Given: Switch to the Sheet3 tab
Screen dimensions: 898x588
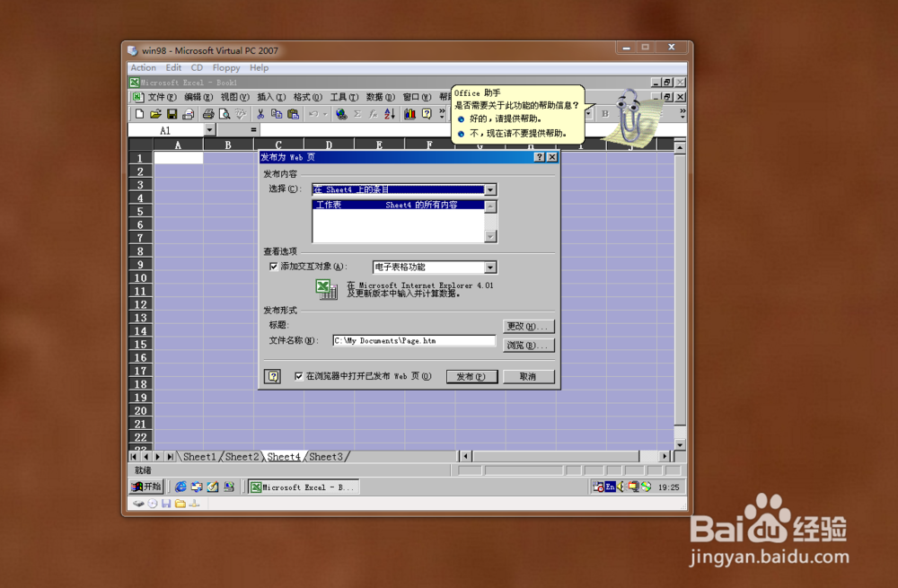Looking at the screenshot, I should coord(326,456).
